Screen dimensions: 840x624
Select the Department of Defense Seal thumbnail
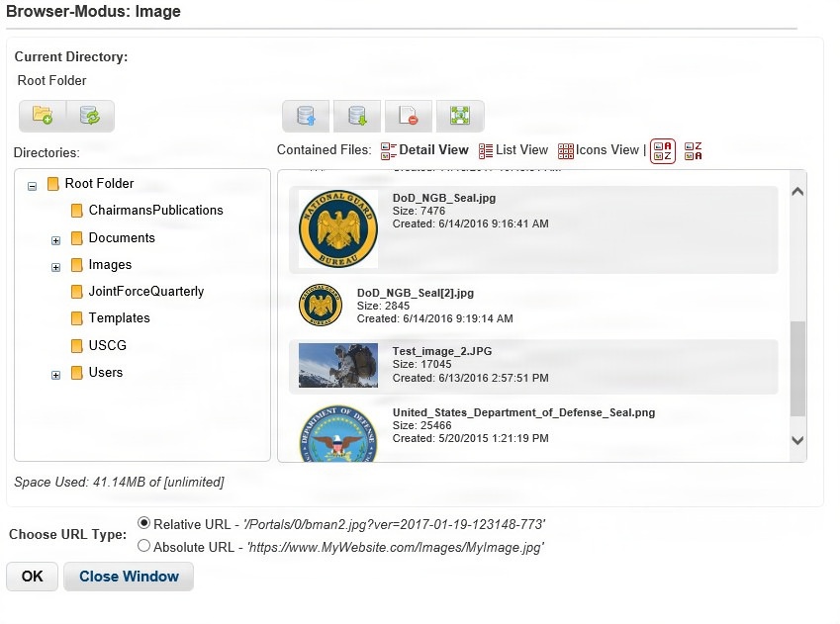(338, 433)
